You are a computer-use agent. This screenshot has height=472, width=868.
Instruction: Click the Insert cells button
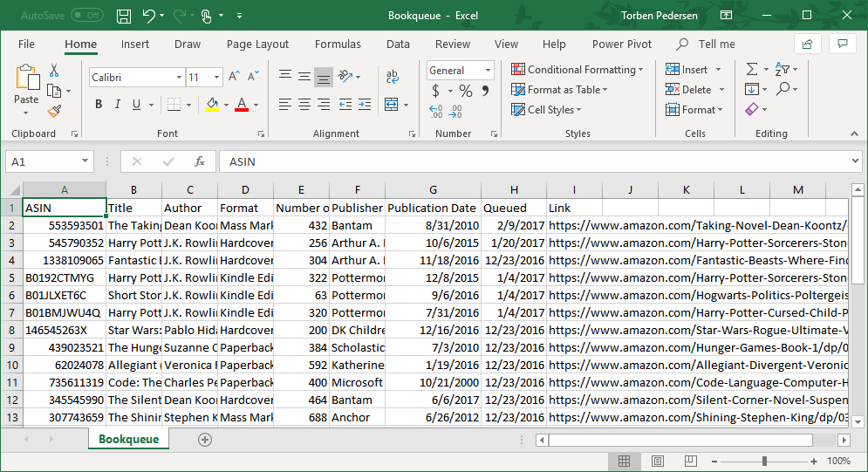[x=687, y=69]
